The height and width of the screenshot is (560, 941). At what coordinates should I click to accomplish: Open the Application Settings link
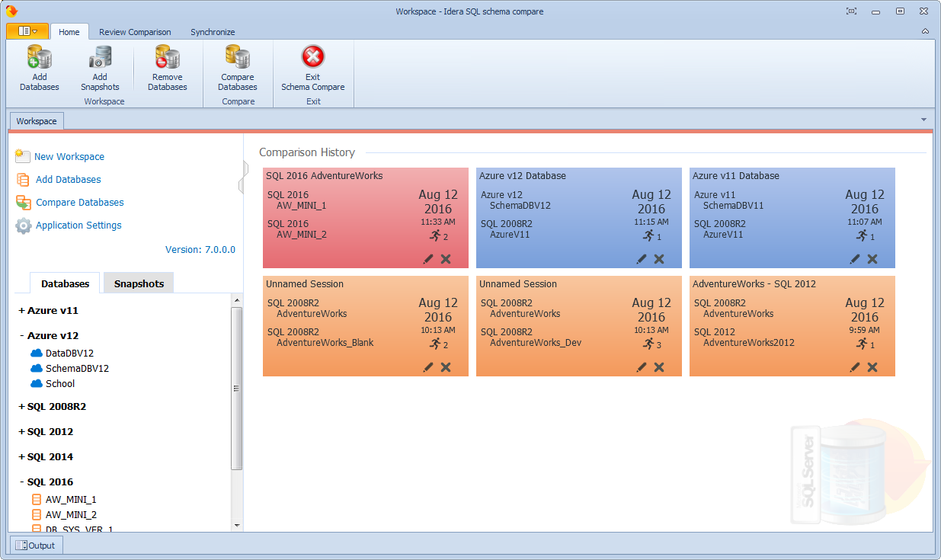pyautogui.click(x=78, y=225)
